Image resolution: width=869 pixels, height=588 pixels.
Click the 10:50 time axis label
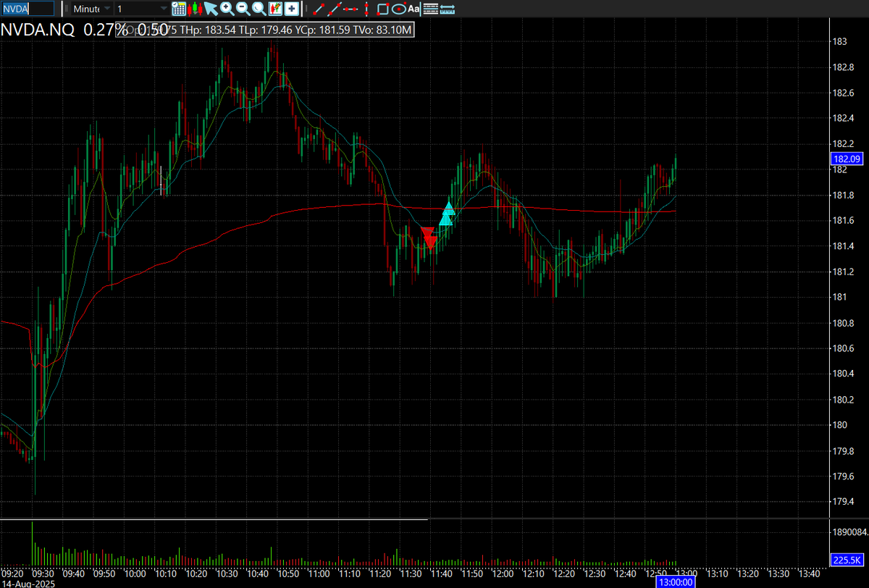coord(287,573)
